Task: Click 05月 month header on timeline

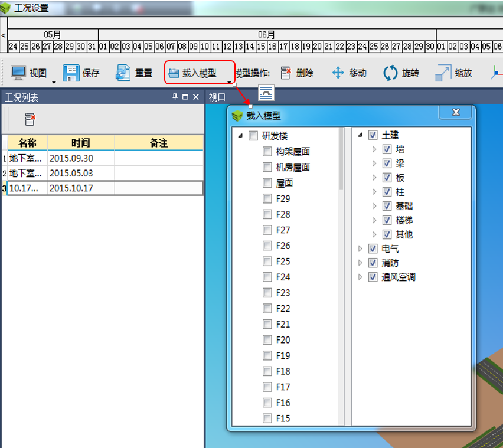Action: click(x=53, y=34)
